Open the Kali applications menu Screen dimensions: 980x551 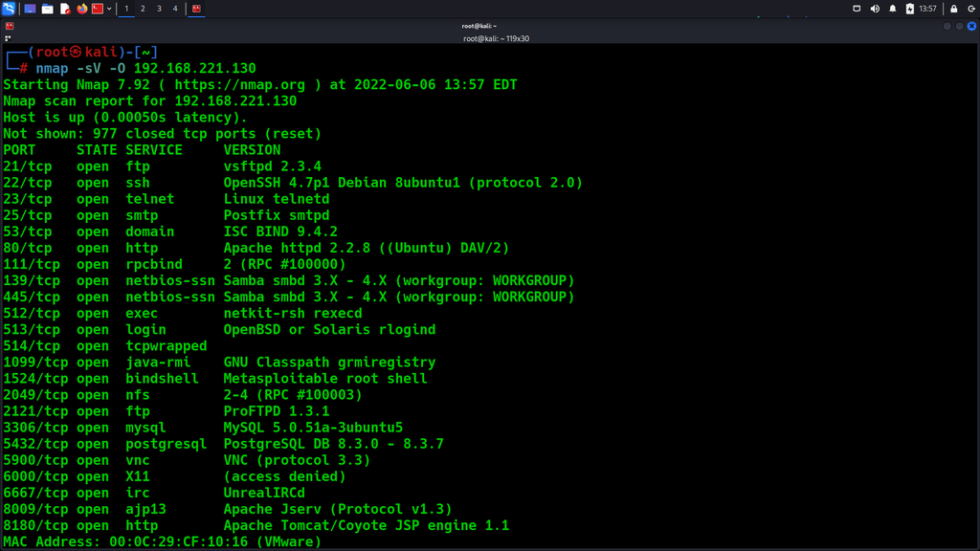(x=9, y=9)
